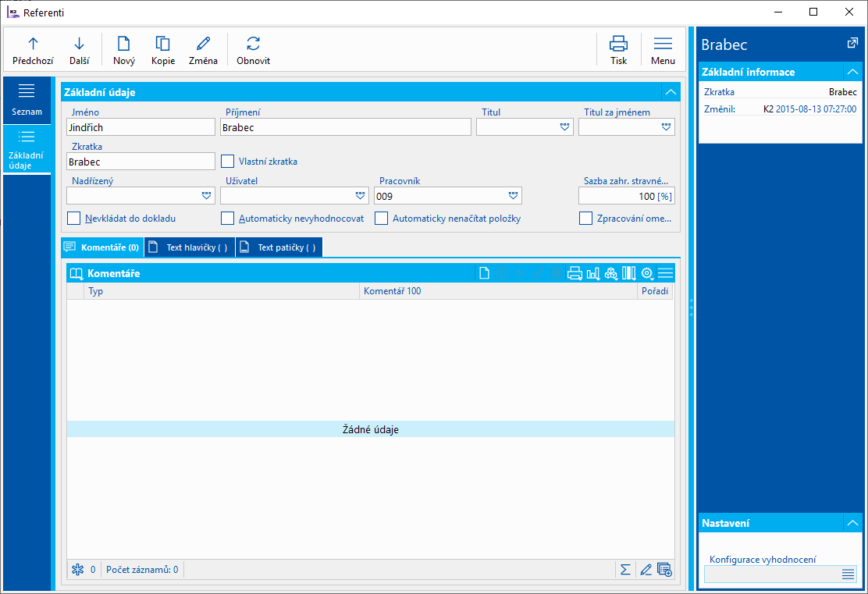This screenshot has width=868, height=594.
Task: Open the cubes icon in Komentáře toolbar
Action: 611,273
